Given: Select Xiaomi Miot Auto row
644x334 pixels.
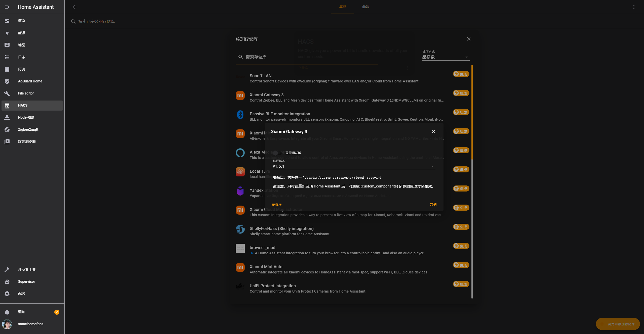Looking at the screenshot, I should coord(352,269).
